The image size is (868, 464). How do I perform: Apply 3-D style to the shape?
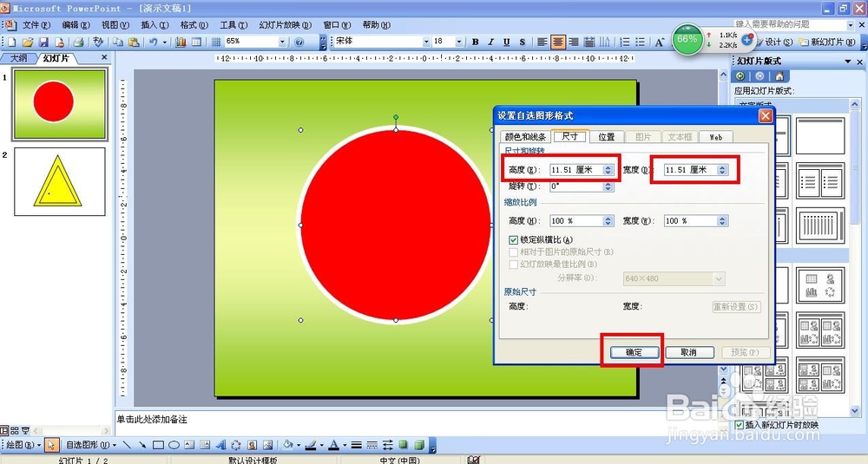pos(419,445)
